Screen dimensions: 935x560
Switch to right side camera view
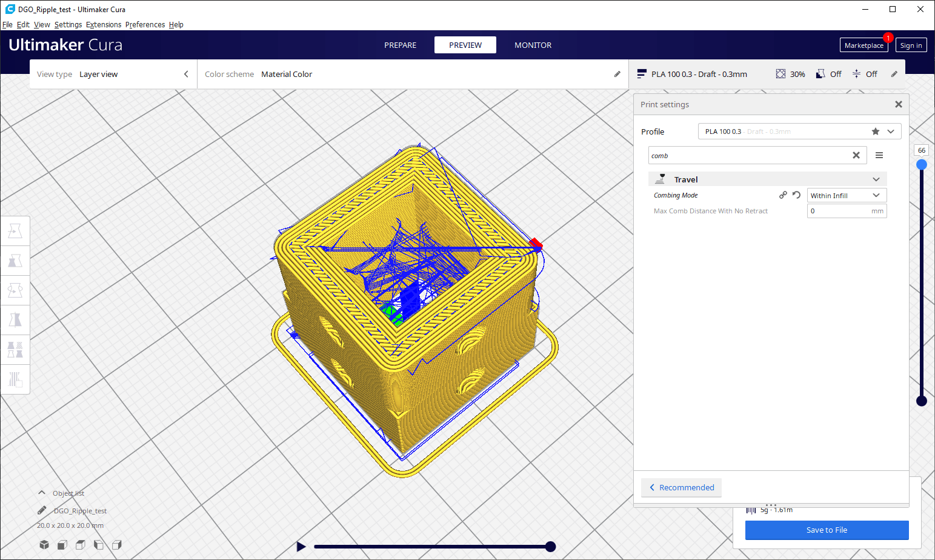(x=117, y=545)
